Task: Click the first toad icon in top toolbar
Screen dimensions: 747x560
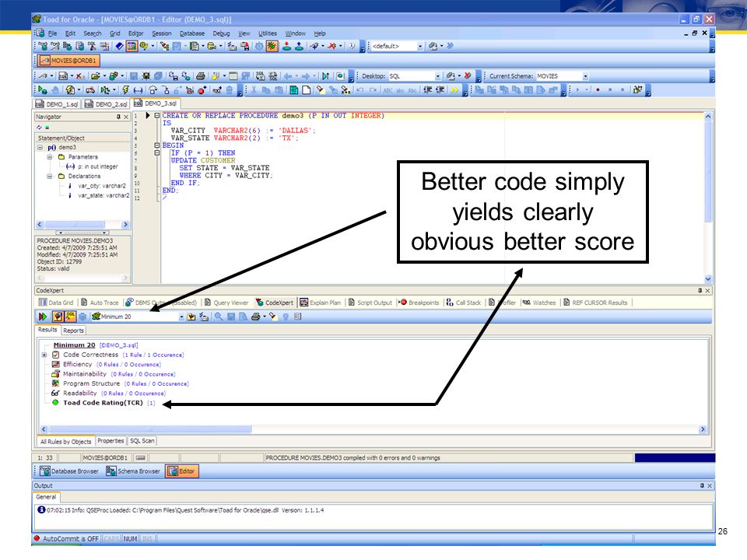Action: tap(43, 46)
